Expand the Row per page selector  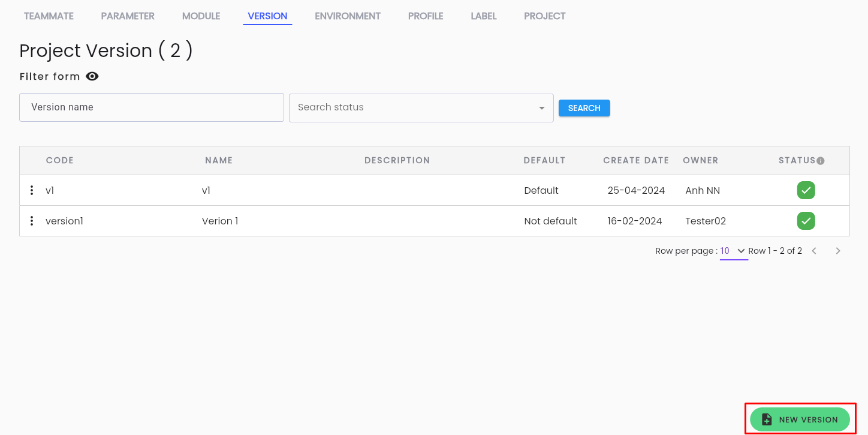pos(734,251)
